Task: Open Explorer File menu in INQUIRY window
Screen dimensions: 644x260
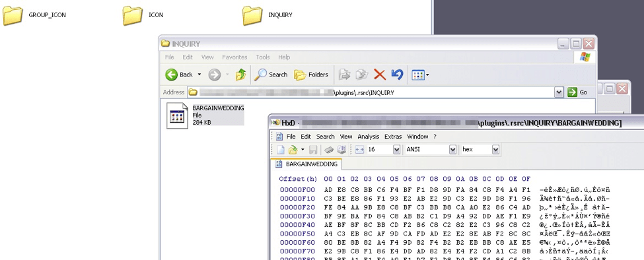Action: coord(169,57)
